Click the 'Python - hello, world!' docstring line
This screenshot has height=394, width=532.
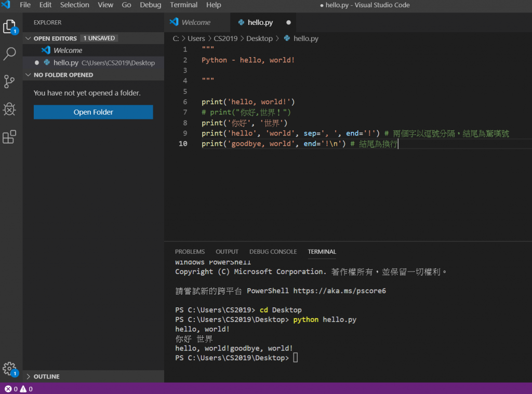[248, 60]
